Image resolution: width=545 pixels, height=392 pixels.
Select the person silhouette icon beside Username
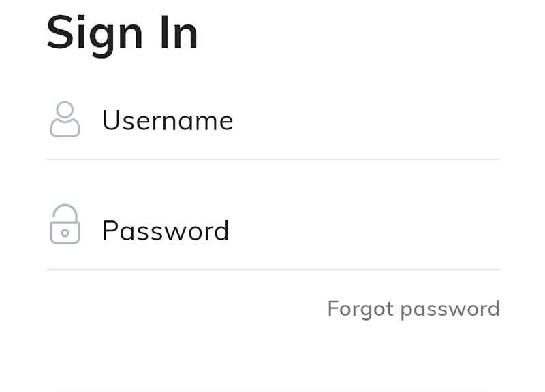click(x=65, y=119)
